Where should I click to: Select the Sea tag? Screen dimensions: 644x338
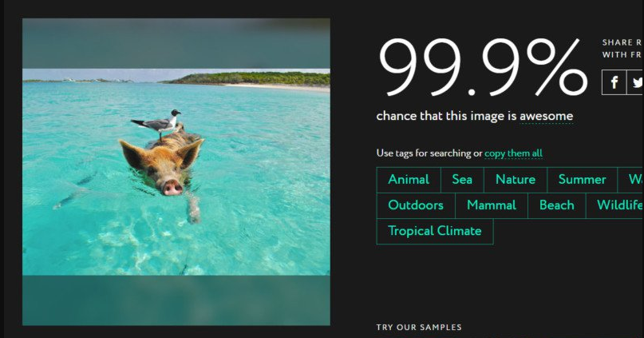tap(462, 180)
